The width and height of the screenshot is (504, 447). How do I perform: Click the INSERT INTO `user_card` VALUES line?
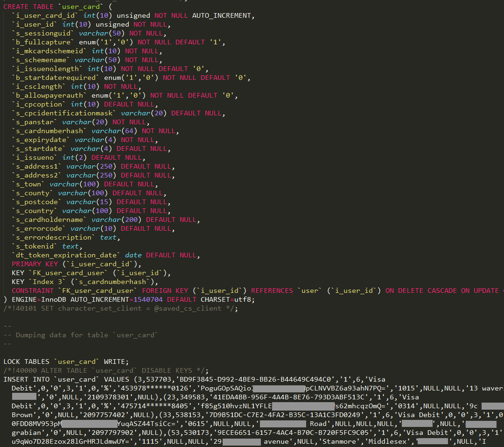click(x=194, y=379)
